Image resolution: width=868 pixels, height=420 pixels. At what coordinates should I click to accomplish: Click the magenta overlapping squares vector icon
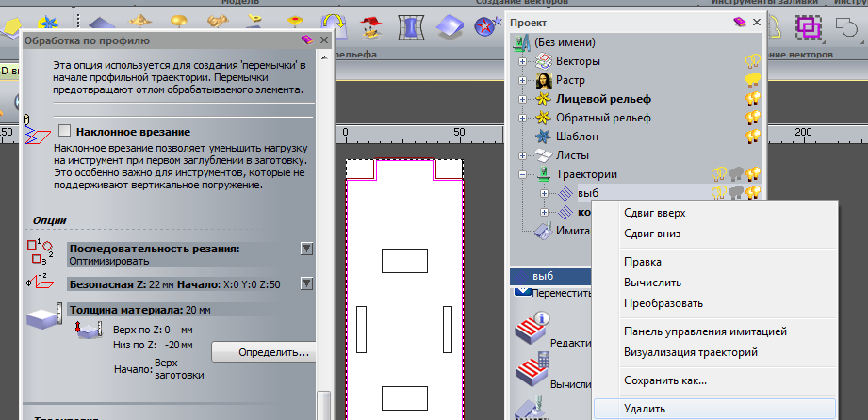tap(809, 25)
